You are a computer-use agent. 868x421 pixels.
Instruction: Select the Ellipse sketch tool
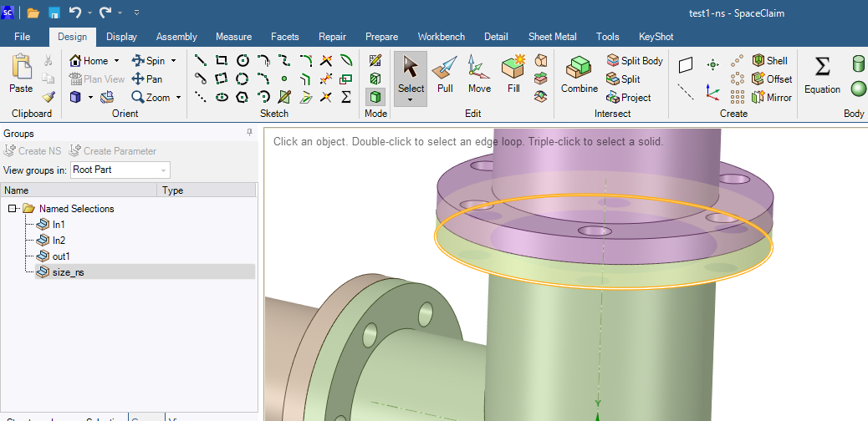click(222, 98)
